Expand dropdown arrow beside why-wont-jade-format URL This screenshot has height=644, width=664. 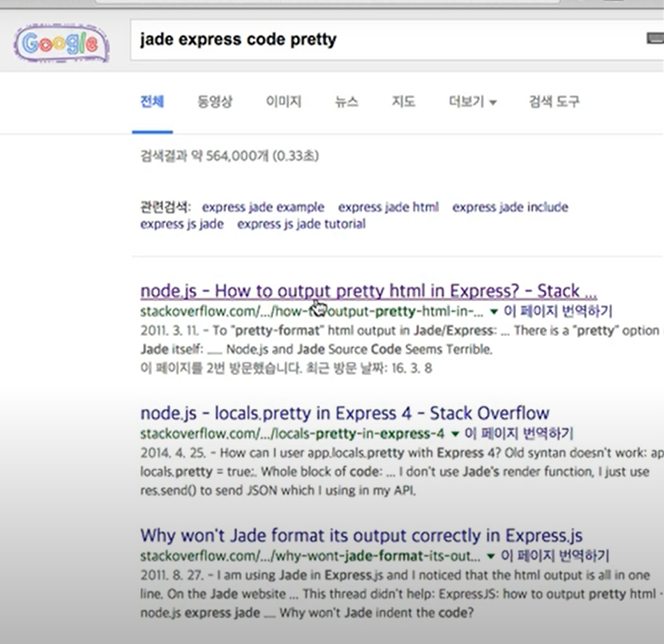[491, 556]
